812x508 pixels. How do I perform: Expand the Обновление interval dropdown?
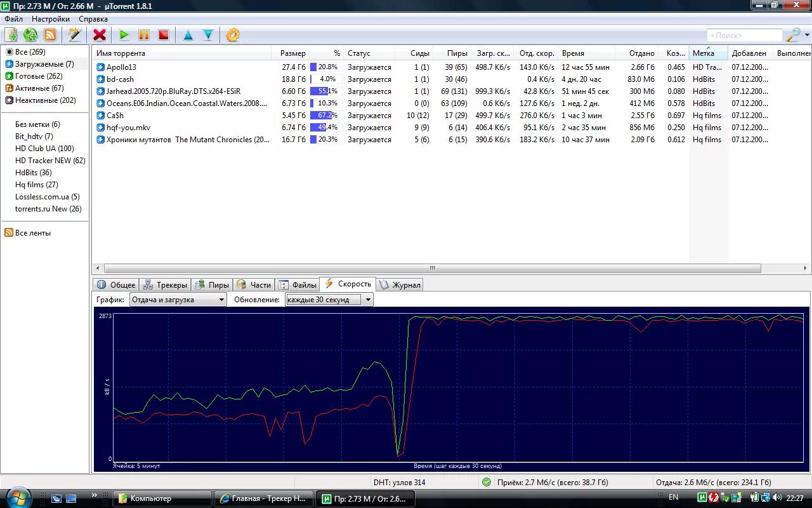[x=329, y=300]
